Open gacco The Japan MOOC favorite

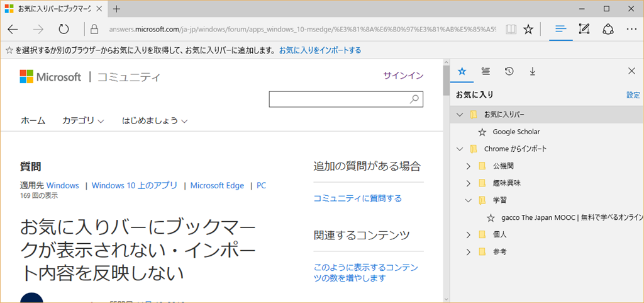point(572,218)
